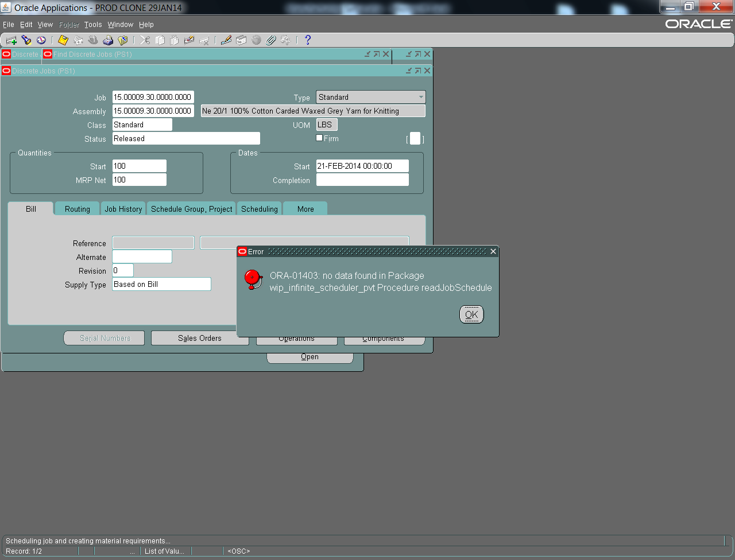Click the Assembly field
Viewport: 735px width, 560px height.
pos(153,111)
